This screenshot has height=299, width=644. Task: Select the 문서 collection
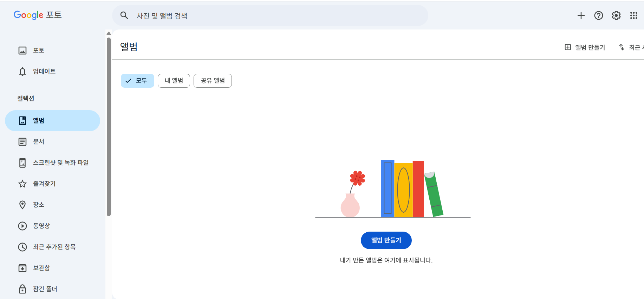38,141
